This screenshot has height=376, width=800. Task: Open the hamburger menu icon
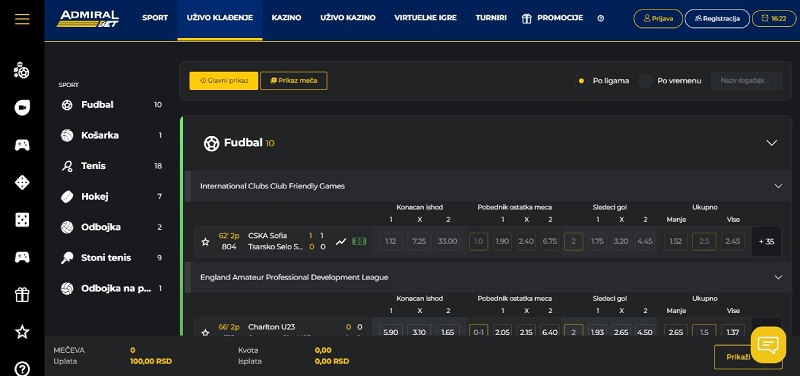point(22,19)
